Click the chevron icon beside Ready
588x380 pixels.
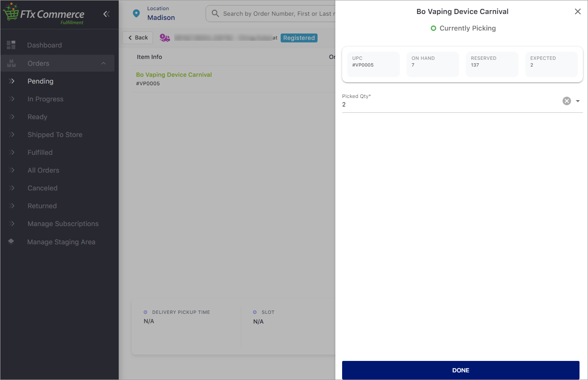[x=12, y=117]
